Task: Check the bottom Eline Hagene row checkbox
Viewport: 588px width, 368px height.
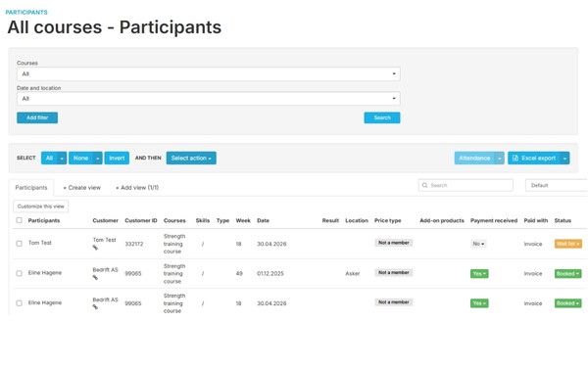Action: (20, 302)
